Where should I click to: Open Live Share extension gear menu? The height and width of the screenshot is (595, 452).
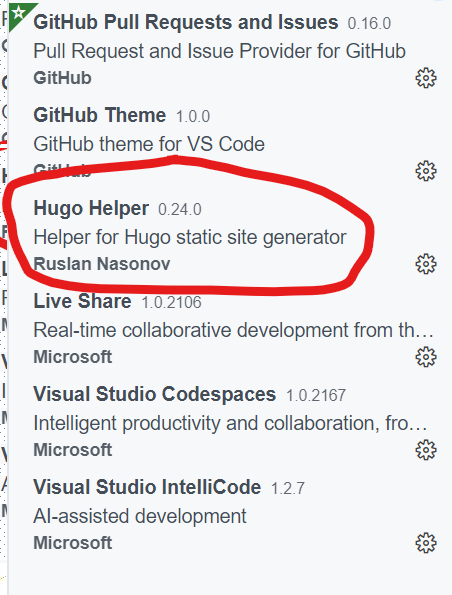click(426, 357)
